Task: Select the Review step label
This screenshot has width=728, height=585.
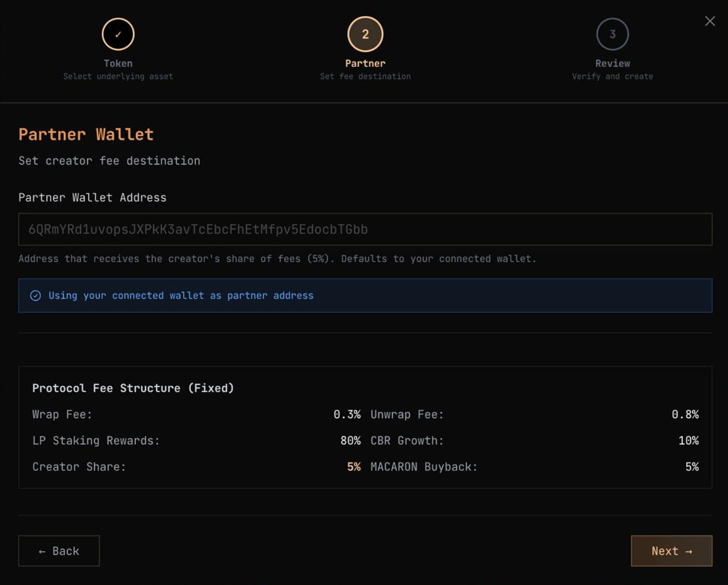Action: [x=612, y=63]
